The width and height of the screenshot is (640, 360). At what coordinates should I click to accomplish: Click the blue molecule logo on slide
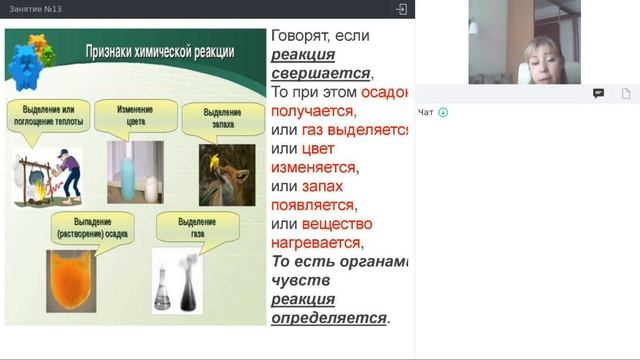[25, 68]
